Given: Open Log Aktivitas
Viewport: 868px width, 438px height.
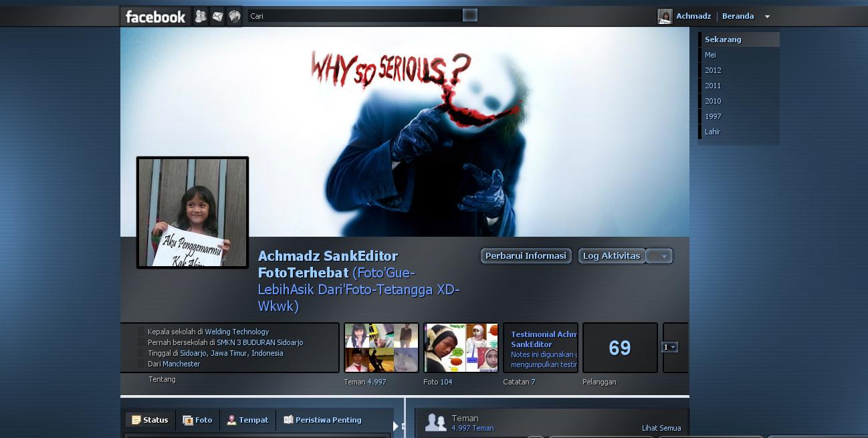Looking at the screenshot, I should (611, 256).
